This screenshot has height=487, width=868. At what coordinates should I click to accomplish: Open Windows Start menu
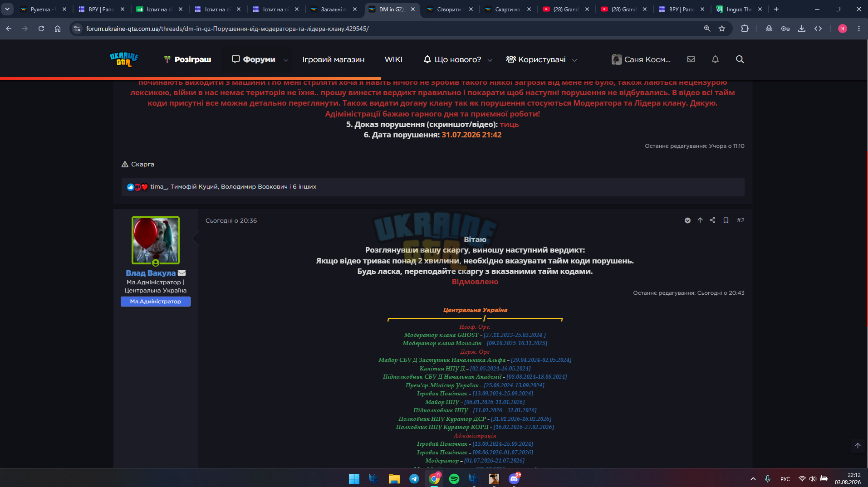coord(354,478)
